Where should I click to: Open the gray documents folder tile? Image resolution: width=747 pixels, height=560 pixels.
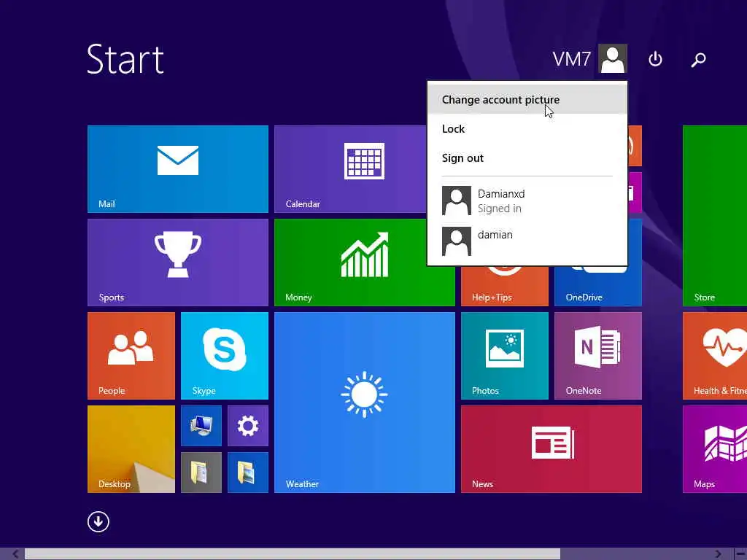pos(201,472)
